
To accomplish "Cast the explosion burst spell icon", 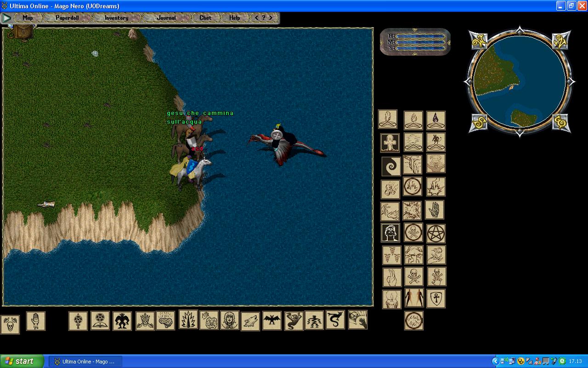I will coord(435,187).
